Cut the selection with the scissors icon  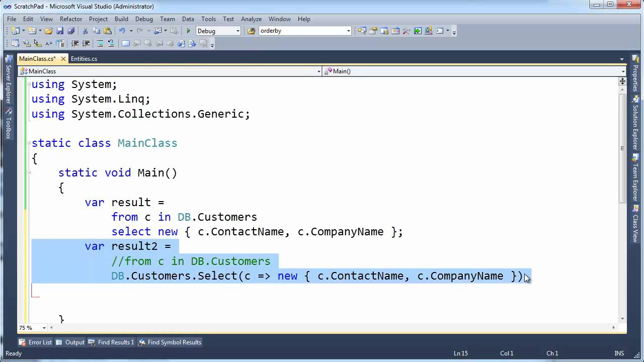pyautogui.click(x=85, y=31)
